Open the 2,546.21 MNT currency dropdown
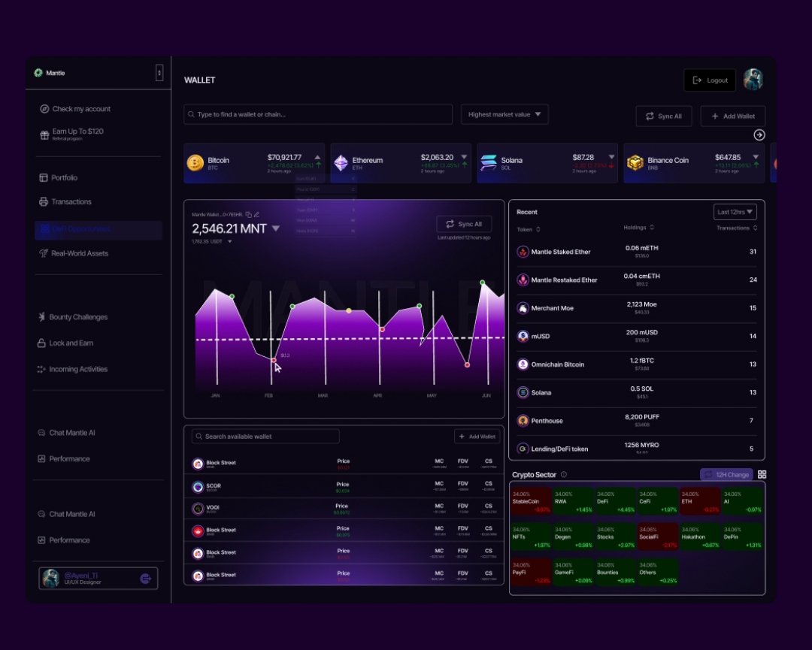 pyautogui.click(x=276, y=228)
